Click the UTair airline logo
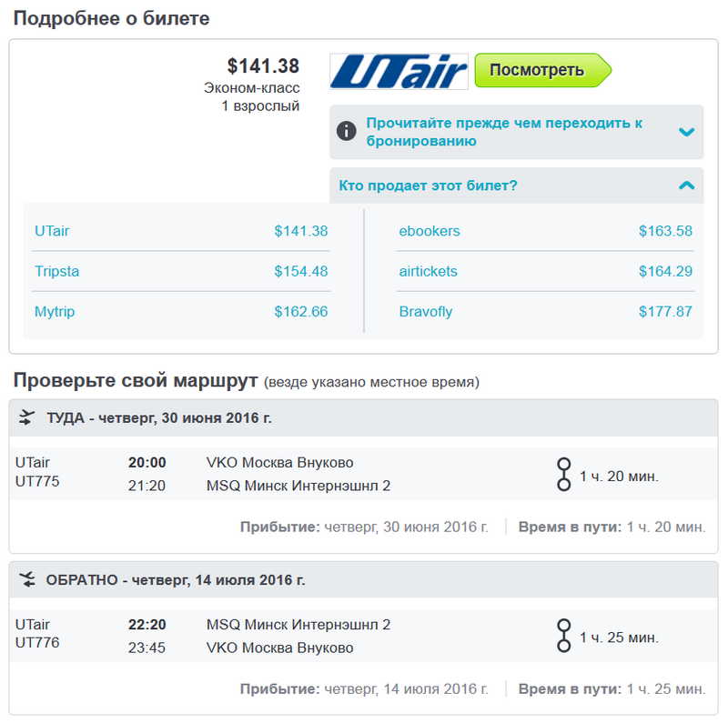Screen dimensions: 728x723 coord(399,71)
